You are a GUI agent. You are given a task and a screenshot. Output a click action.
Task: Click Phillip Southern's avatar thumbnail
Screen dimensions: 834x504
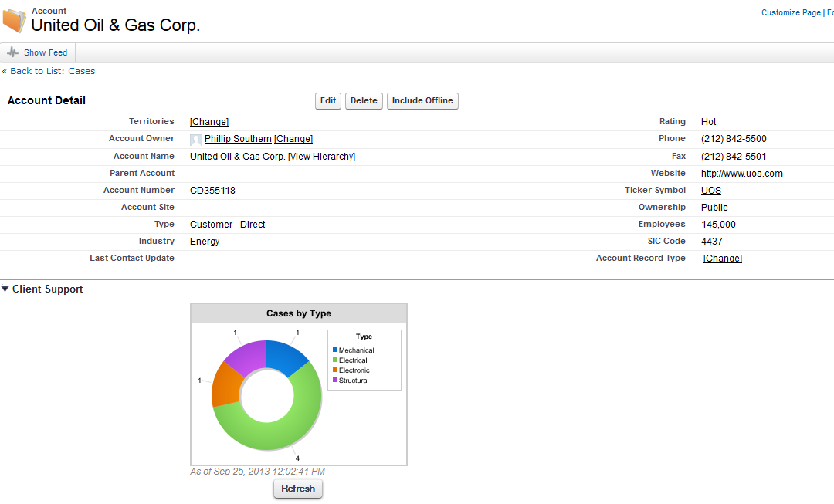coord(195,139)
